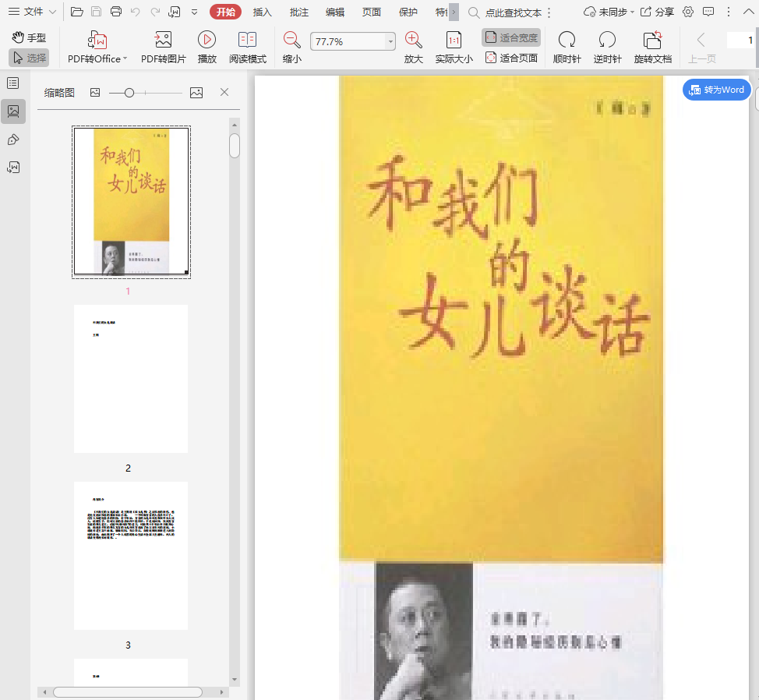The height and width of the screenshot is (700, 759).
Task: Click the save icon
Action: click(97, 12)
